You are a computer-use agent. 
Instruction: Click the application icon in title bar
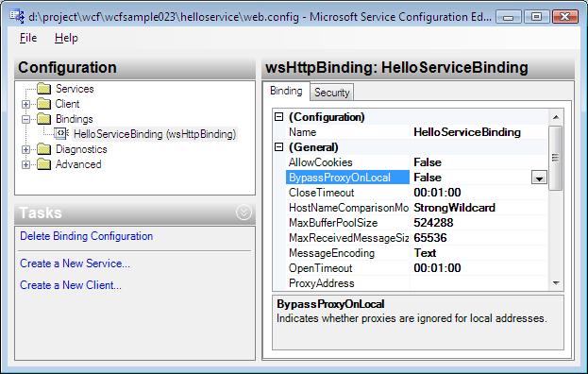click(17, 16)
